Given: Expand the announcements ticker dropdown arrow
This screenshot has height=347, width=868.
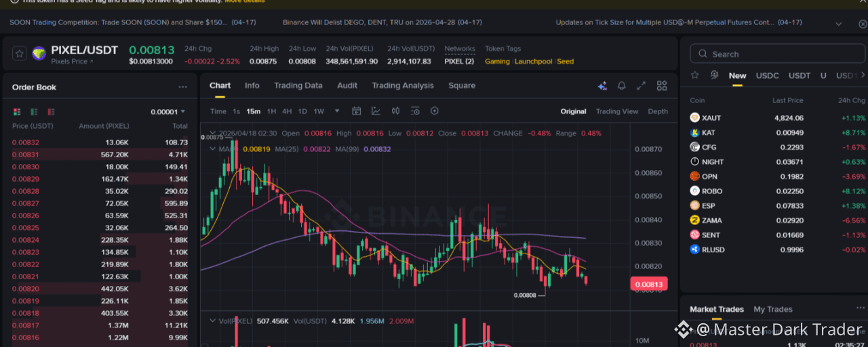Looking at the screenshot, I should (x=839, y=23).
